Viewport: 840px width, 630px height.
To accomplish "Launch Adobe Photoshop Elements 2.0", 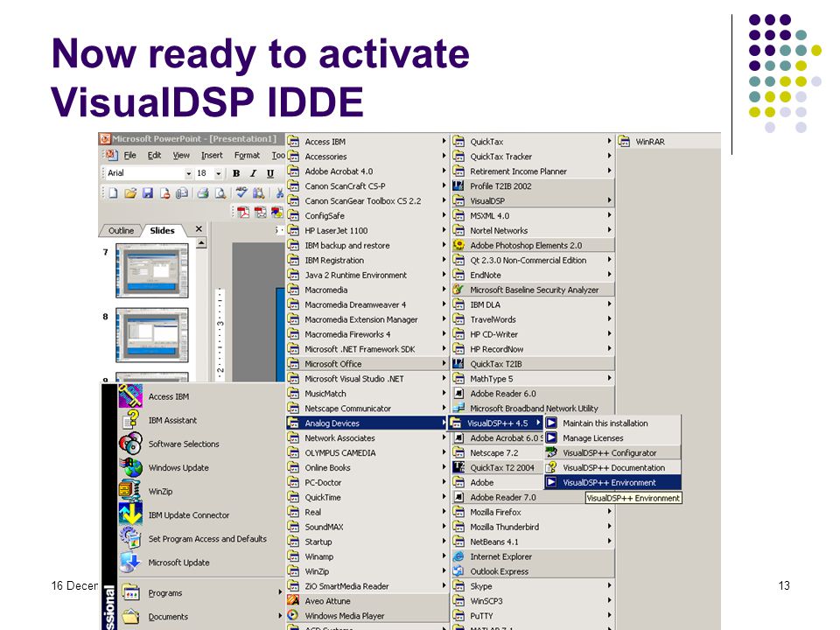I will 533,245.
